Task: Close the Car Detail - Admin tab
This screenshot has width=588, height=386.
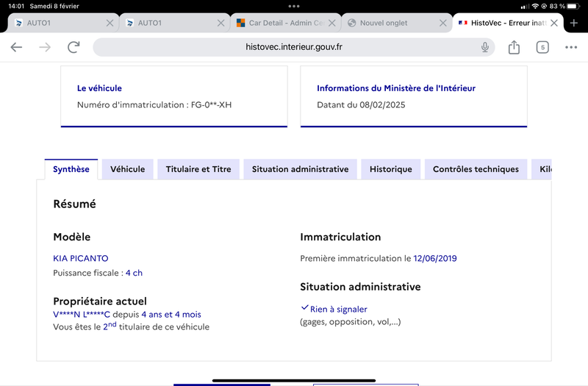Action: pyautogui.click(x=332, y=23)
